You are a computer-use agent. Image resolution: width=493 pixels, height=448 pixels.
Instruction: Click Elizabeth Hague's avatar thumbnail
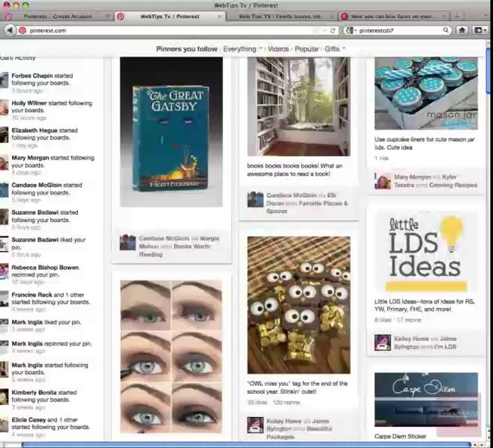tap(4, 134)
